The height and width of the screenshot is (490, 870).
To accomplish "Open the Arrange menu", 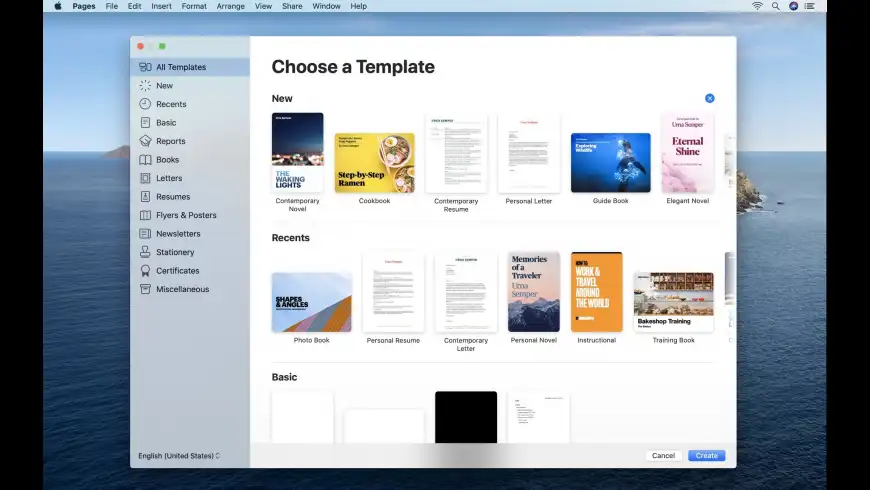I will [230, 6].
